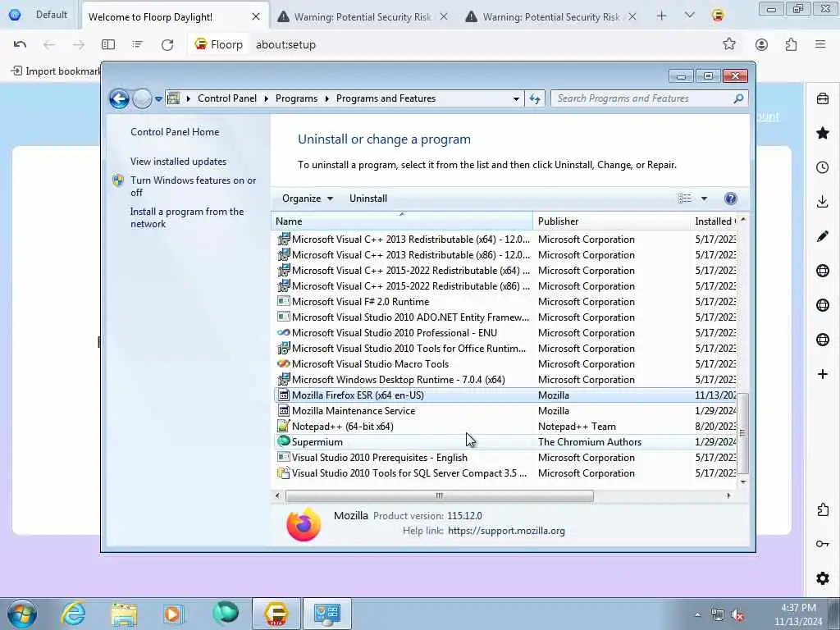Expand the Programs breadcrumb arrow
Screen dimensions: 840x630
click(326, 98)
